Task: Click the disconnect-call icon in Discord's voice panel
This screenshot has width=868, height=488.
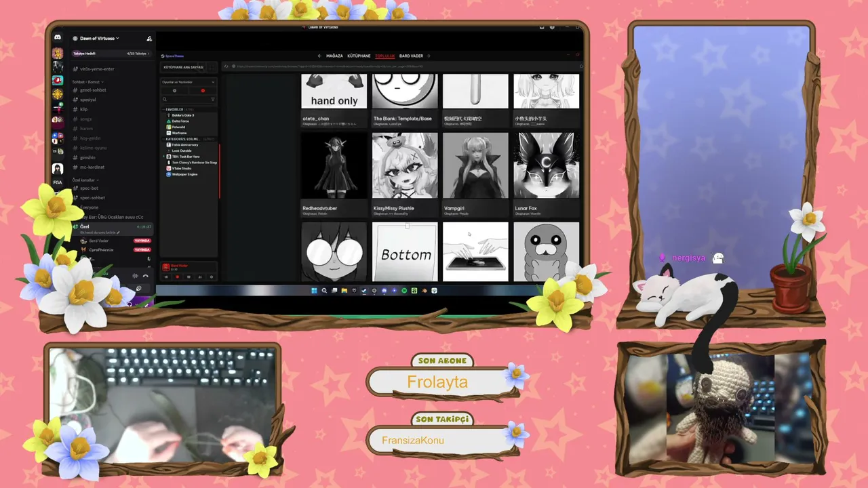Action: click(x=145, y=276)
